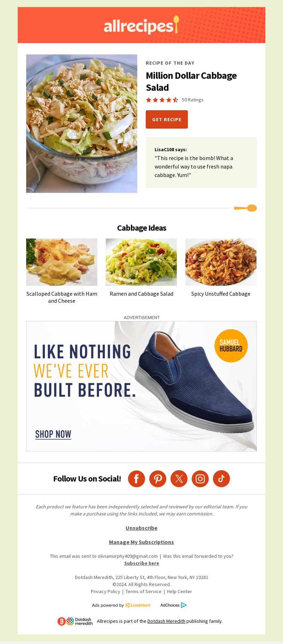Open the Instagram social icon
The width and height of the screenshot is (283, 644).
pyautogui.click(x=200, y=479)
